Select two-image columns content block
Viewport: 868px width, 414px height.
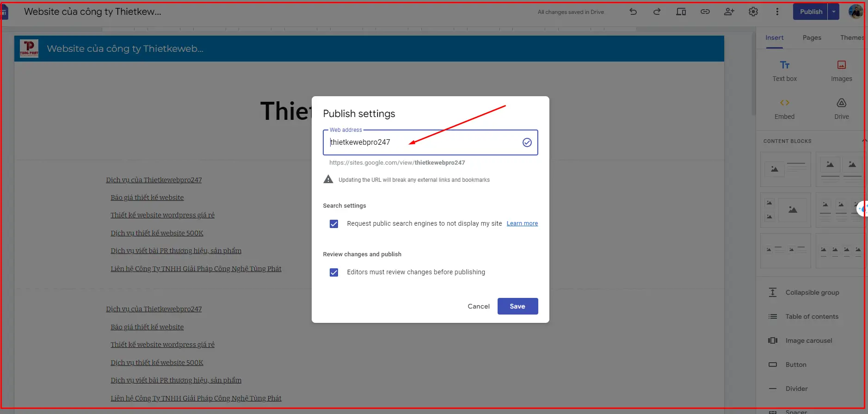(840, 169)
